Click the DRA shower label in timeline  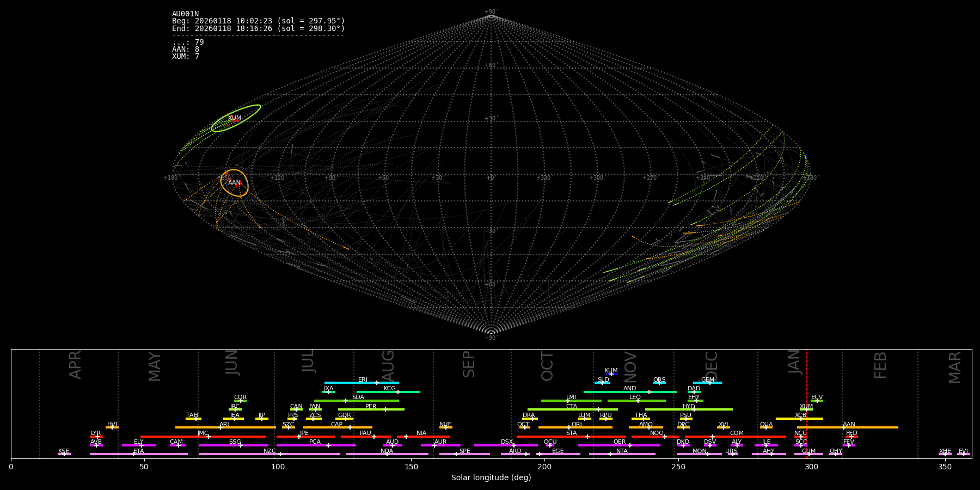(x=529, y=415)
